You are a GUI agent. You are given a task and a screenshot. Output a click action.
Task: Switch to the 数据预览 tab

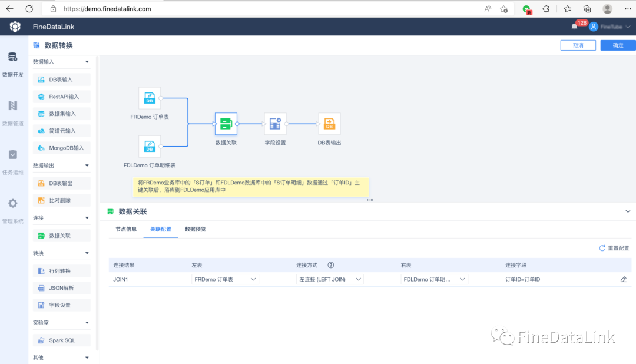(x=196, y=229)
